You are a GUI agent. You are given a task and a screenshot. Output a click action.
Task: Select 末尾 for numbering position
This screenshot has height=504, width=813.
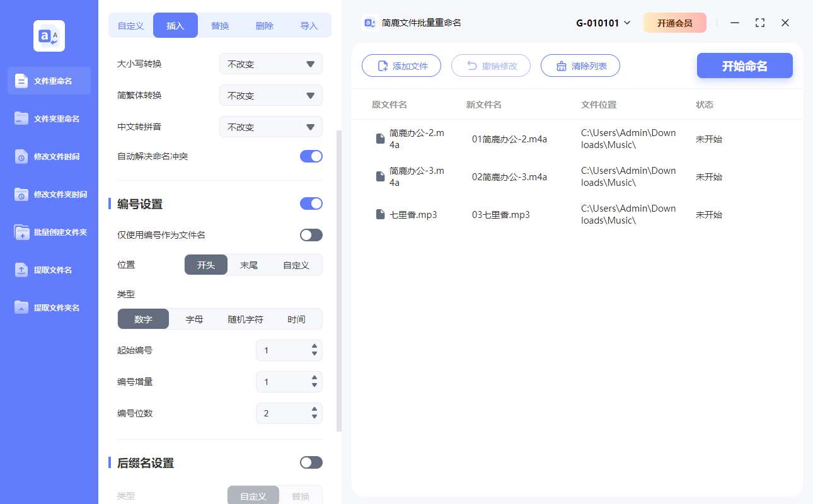[248, 265]
